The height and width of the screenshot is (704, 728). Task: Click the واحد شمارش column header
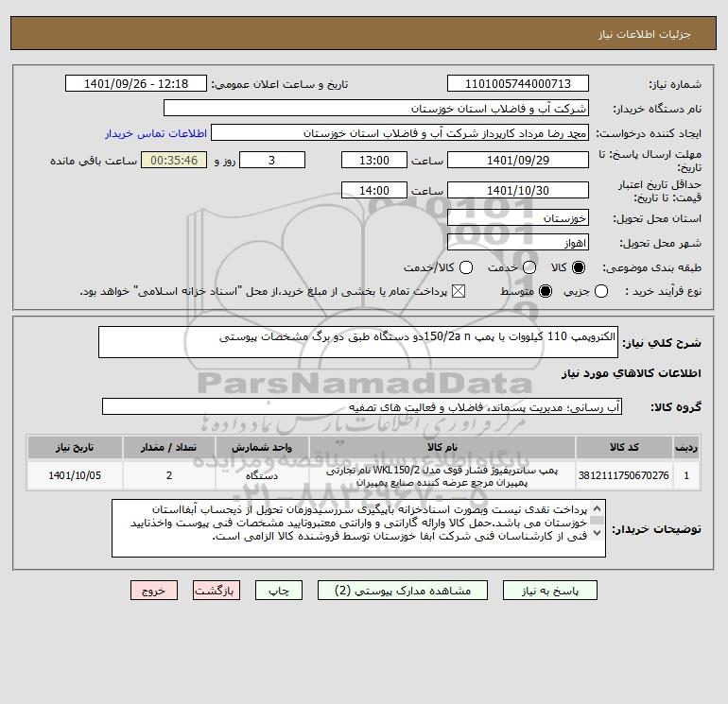tap(262, 447)
